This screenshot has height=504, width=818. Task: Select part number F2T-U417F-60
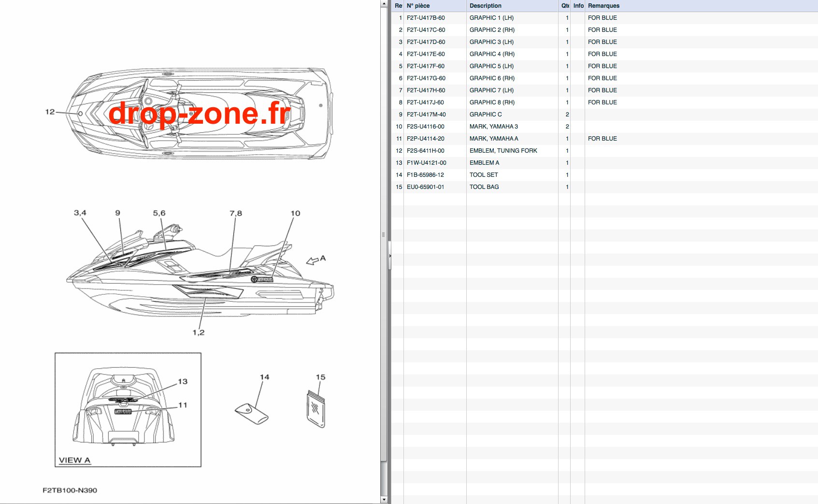[x=426, y=66]
